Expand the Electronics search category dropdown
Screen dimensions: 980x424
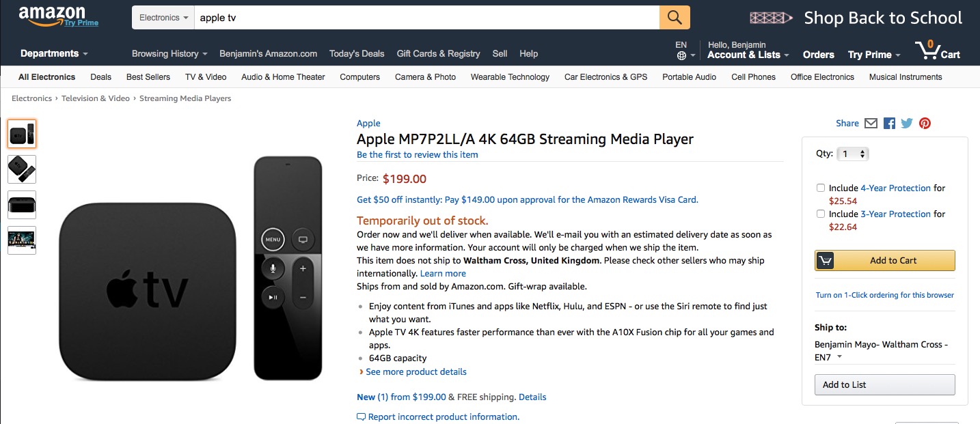coord(163,18)
